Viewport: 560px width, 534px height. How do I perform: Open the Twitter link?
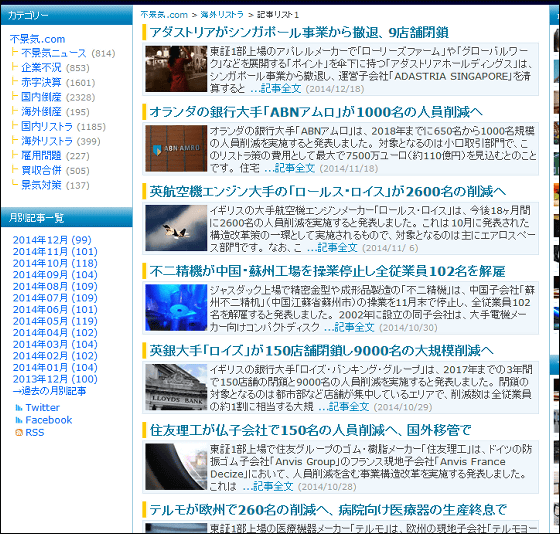coord(42,408)
